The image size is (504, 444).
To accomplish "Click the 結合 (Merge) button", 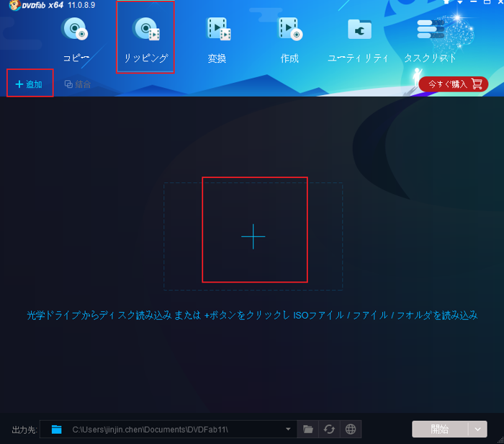I will pos(78,84).
